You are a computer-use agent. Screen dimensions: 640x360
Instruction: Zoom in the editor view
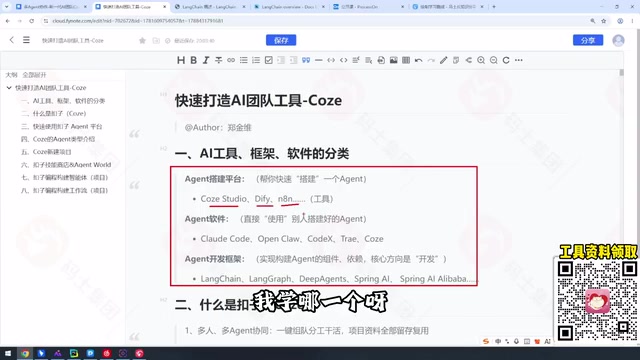tap(481, 60)
